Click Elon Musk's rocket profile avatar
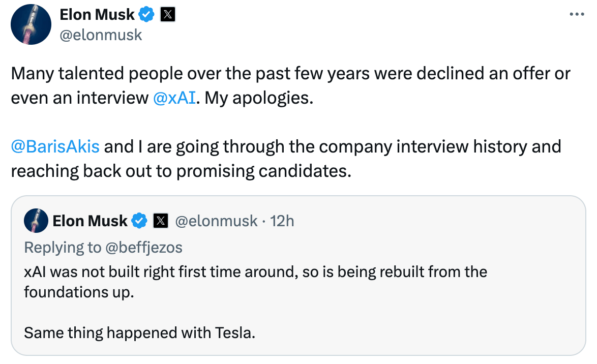597x364 pixels. pyautogui.click(x=31, y=25)
